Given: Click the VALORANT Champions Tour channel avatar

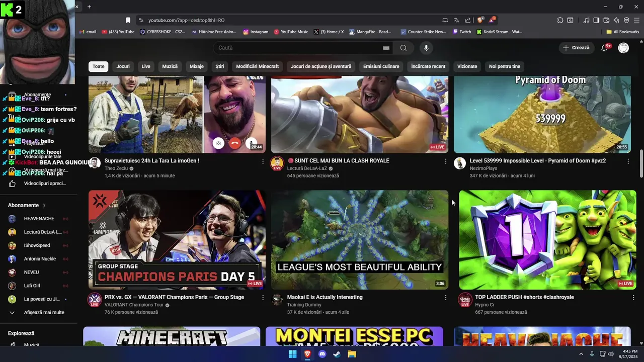Looking at the screenshot, I should click(x=95, y=300).
